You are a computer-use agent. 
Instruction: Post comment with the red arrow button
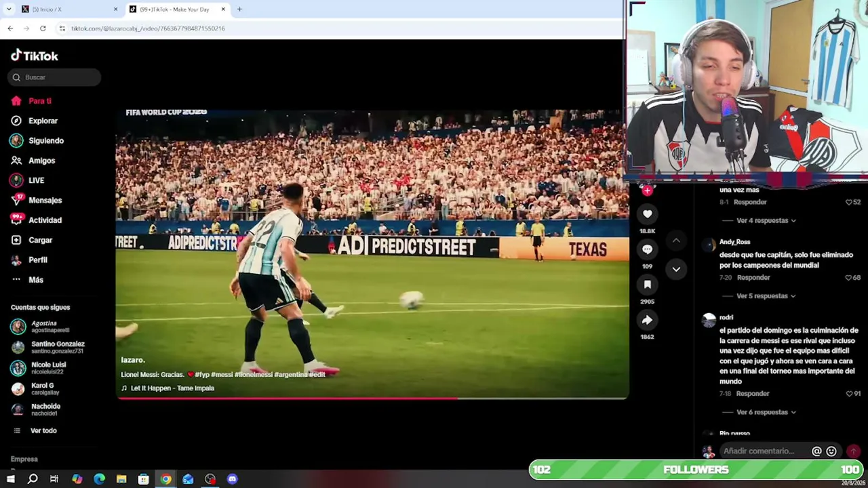click(853, 451)
